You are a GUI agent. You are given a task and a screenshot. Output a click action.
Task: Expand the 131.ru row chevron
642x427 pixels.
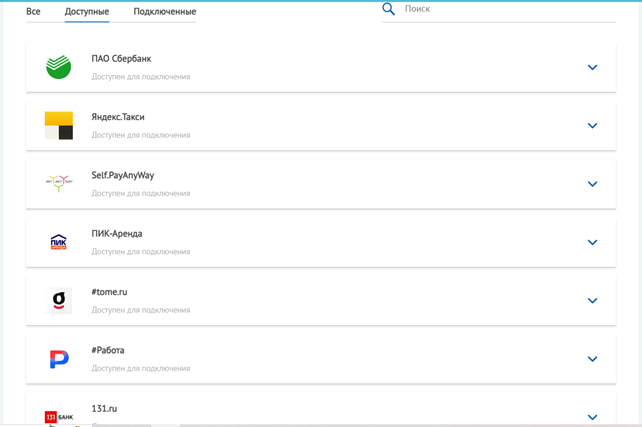coord(592,417)
